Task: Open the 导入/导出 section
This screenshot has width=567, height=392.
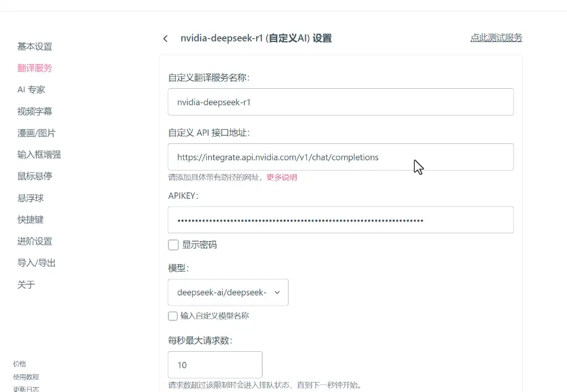Action: [x=36, y=263]
